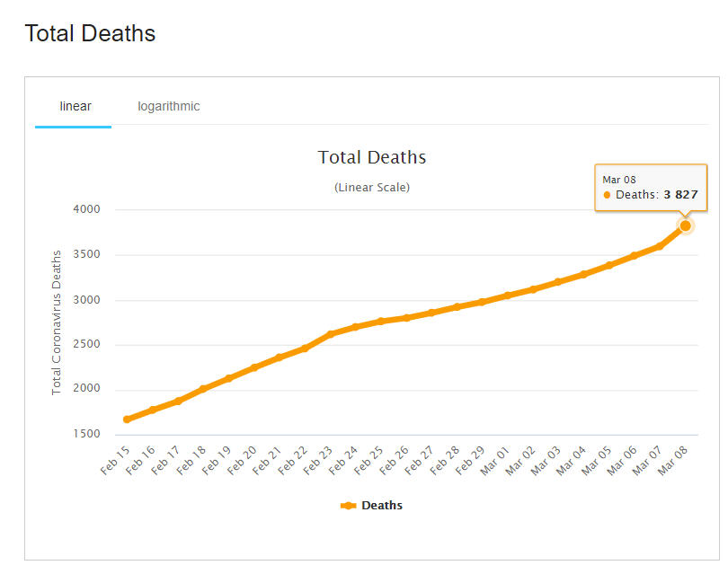This screenshot has height=574, width=728.
Task: Click the Feb 20 data point
Action: pyautogui.click(x=253, y=367)
